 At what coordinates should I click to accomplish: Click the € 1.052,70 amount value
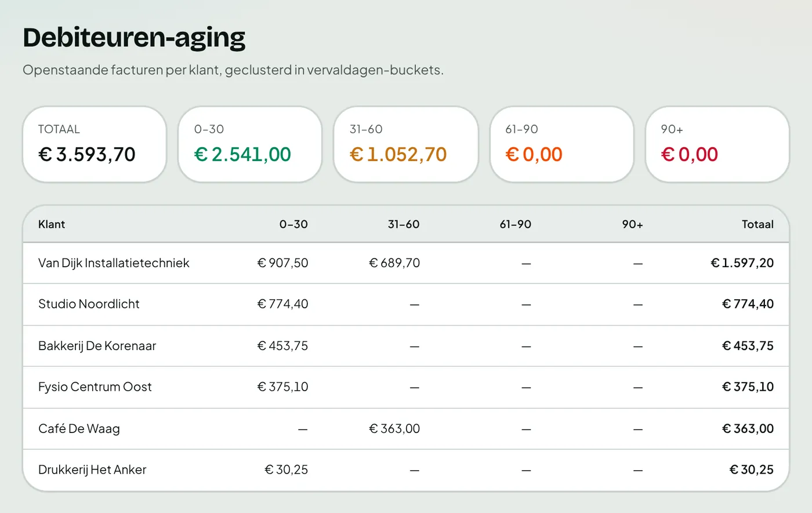(x=398, y=155)
